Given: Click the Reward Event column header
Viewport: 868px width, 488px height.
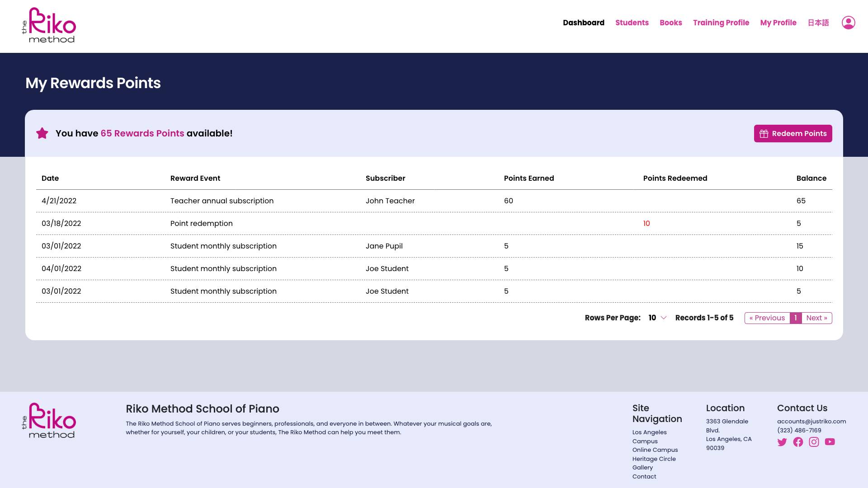Looking at the screenshot, I should (195, 178).
